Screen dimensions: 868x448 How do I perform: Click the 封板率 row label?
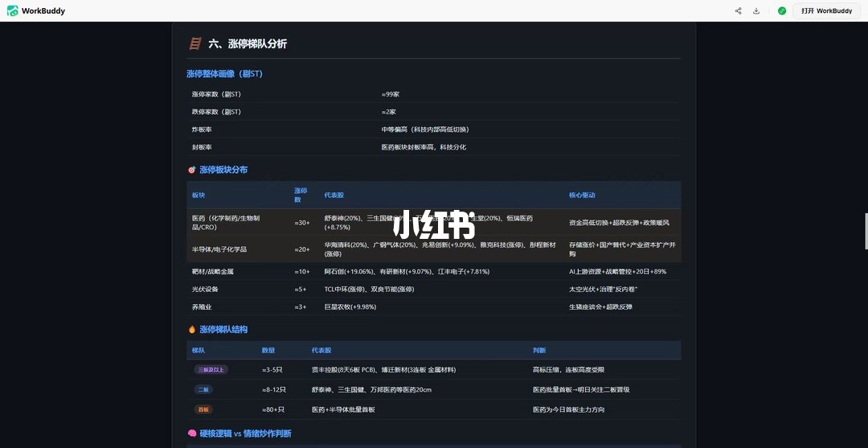(x=202, y=147)
